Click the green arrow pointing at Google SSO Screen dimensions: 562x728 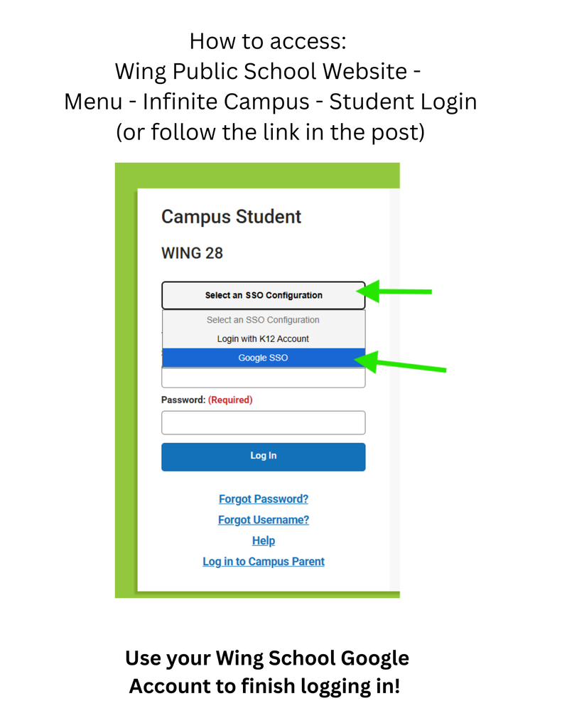point(400,363)
